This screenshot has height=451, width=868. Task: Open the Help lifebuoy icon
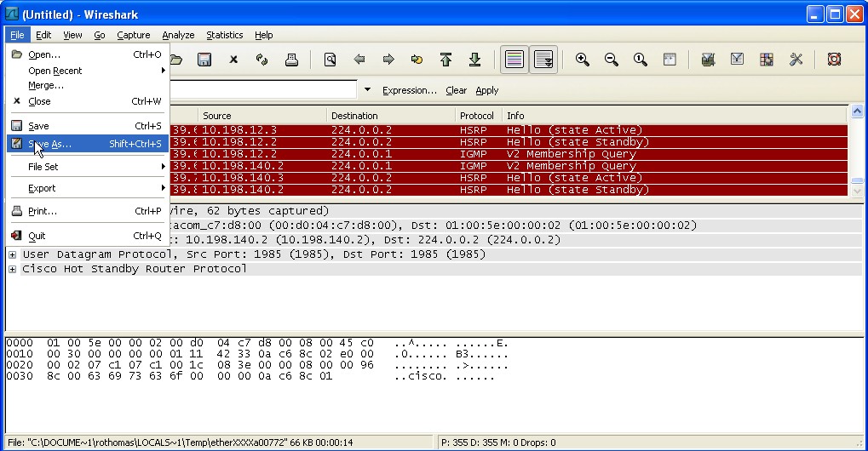[x=834, y=60]
